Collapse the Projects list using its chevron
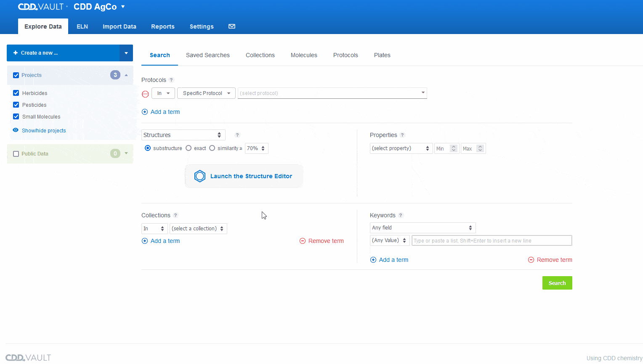The image size is (643, 364). pyautogui.click(x=125, y=75)
